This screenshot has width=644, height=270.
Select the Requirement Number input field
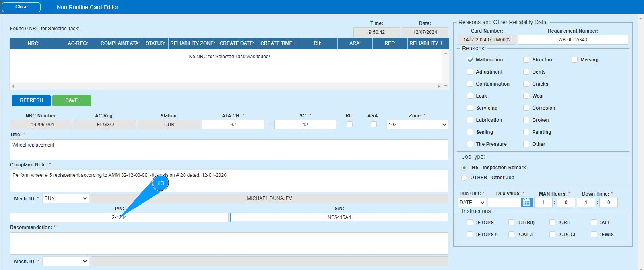click(x=573, y=40)
